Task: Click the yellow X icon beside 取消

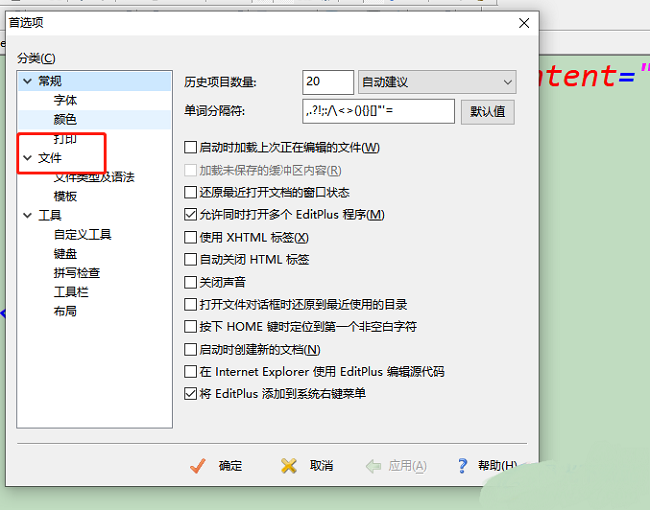Action: point(289,466)
